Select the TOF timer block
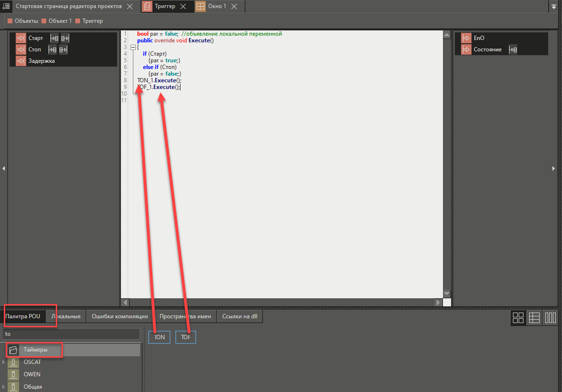This screenshot has width=562, height=392. tap(186, 337)
